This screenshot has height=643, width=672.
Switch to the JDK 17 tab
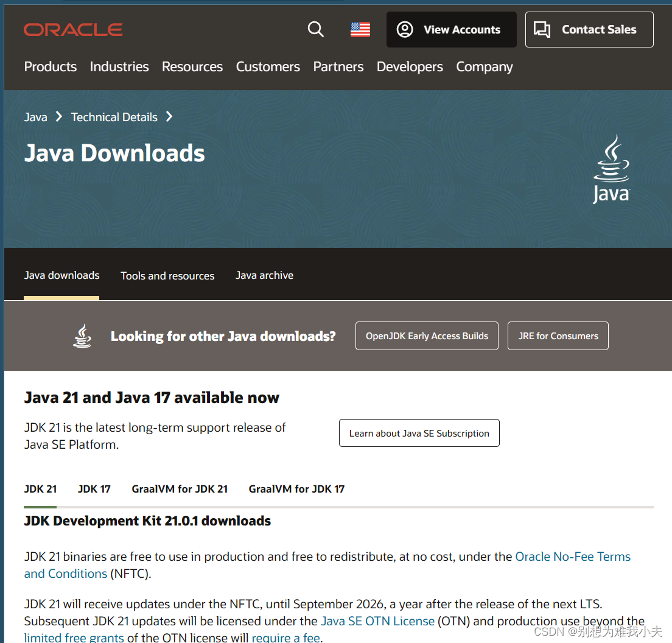pyautogui.click(x=94, y=489)
